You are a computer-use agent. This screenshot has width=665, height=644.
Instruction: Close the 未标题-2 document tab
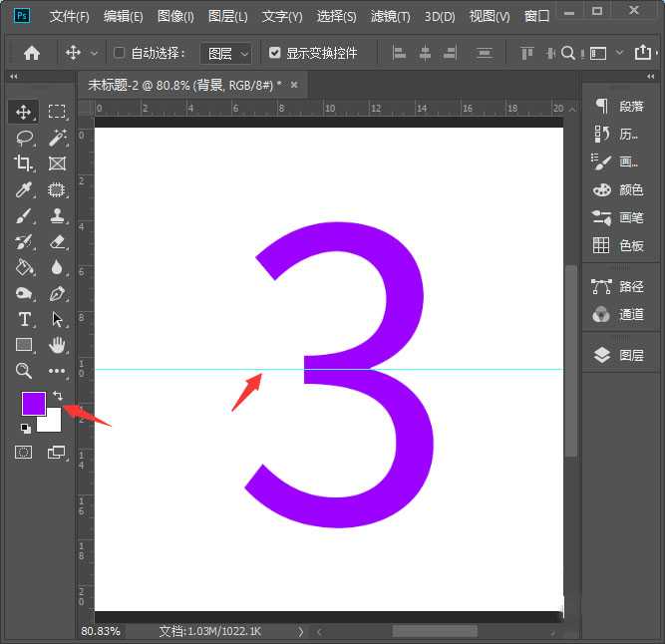[293, 85]
